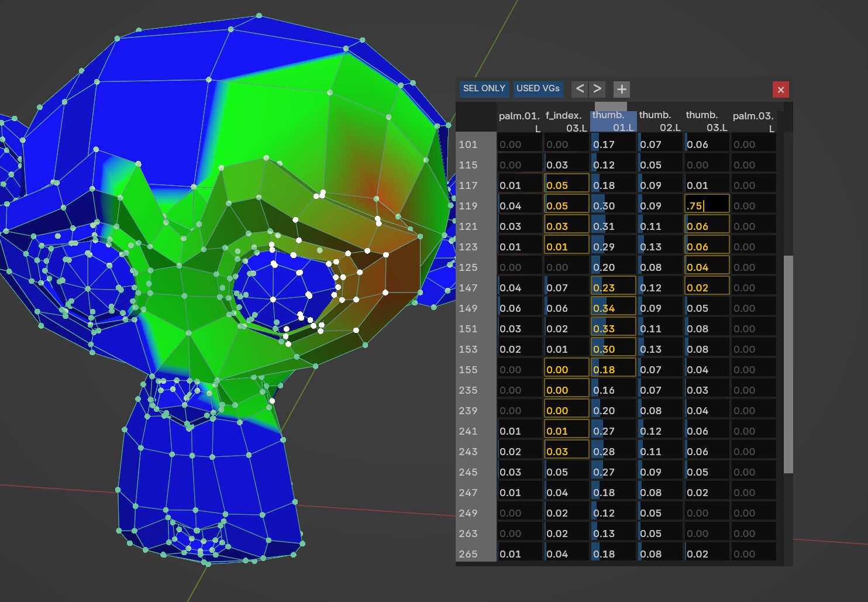Toggle the USED VGs filter
The width and height of the screenshot is (868, 602).
pyautogui.click(x=538, y=89)
